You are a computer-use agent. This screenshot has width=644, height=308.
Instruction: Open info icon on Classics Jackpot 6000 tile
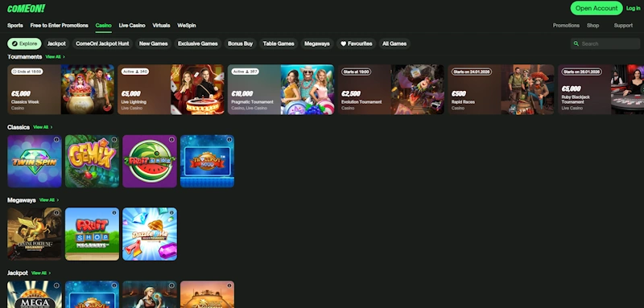(x=229, y=140)
